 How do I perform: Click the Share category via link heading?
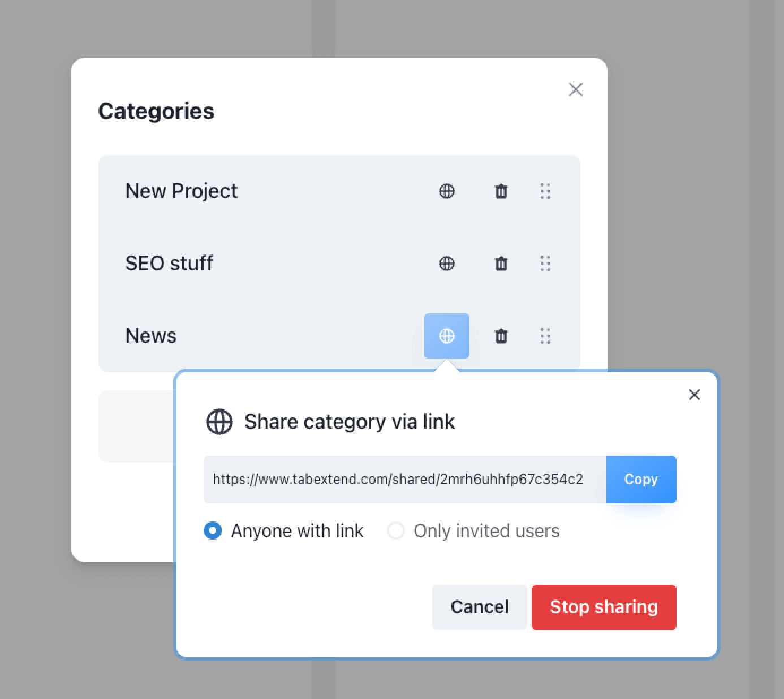(350, 422)
